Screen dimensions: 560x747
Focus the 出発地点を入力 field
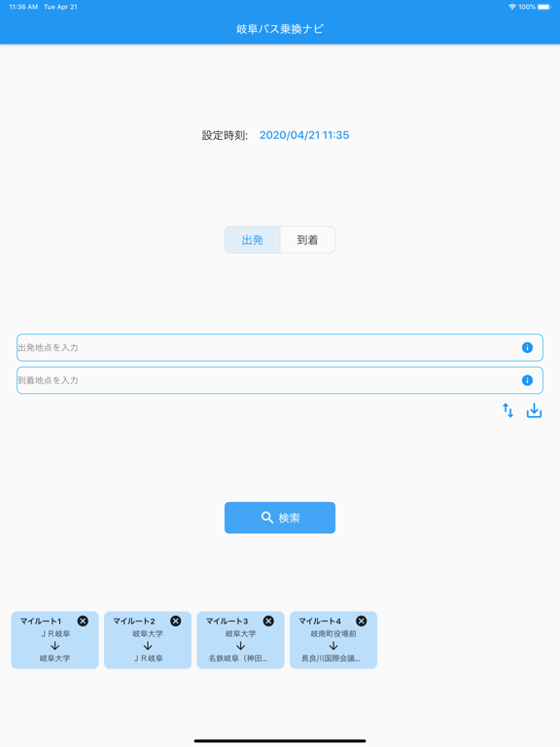coord(280,347)
